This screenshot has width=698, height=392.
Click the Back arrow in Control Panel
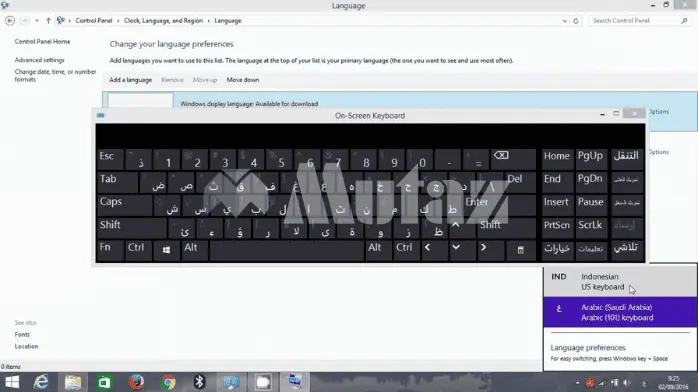pos(10,20)
